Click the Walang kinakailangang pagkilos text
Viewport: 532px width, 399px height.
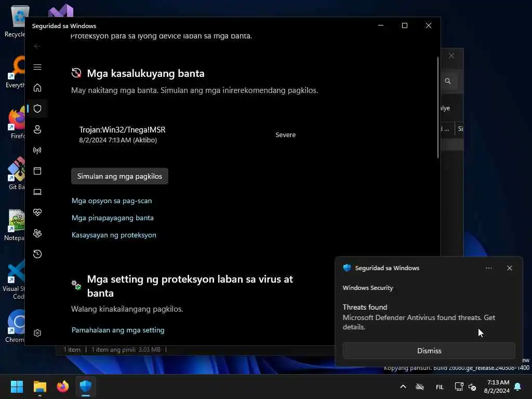(127, 309)
